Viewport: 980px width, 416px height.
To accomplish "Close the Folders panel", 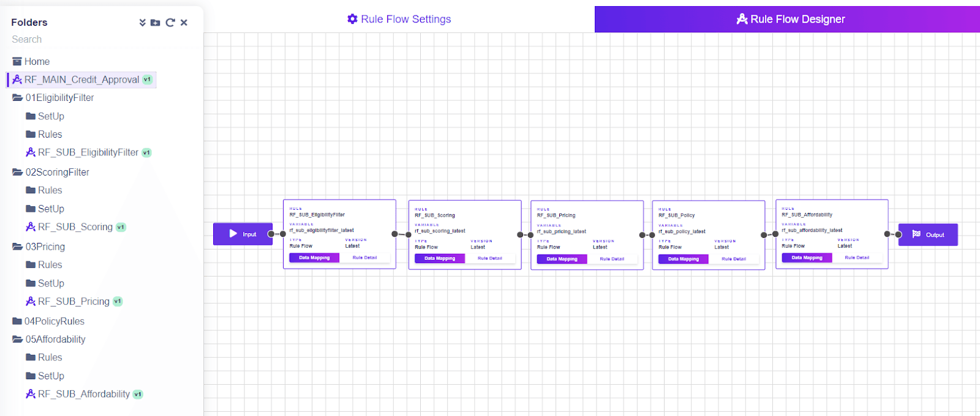I will click(x=184, y=23).
